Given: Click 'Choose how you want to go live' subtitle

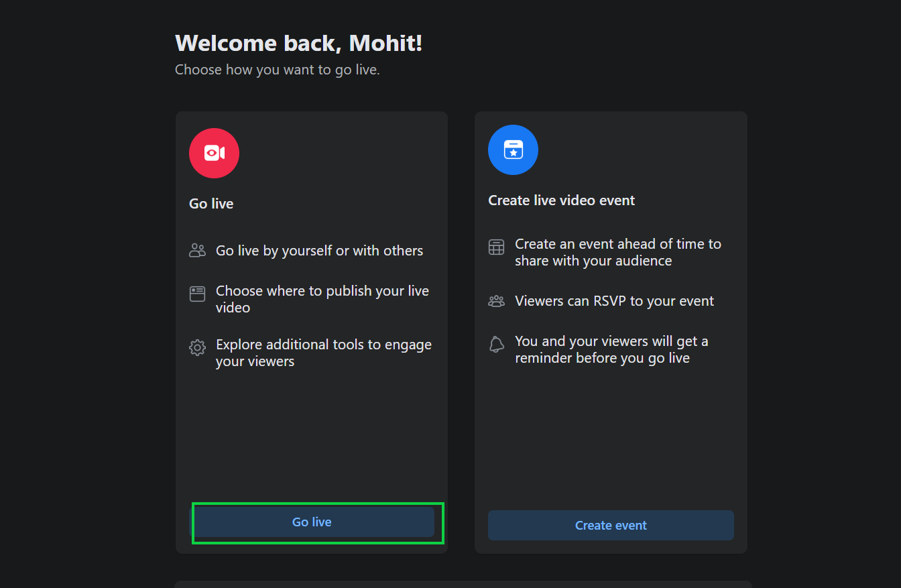Looking at the screenshot, I should (x=277, y=70).
